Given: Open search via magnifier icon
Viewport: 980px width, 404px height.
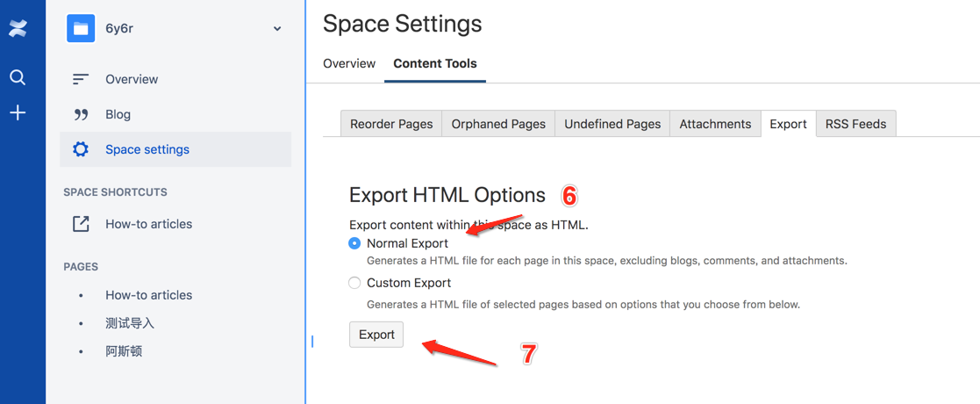Looking at the screenshot, I should click(x=18, y=77).
